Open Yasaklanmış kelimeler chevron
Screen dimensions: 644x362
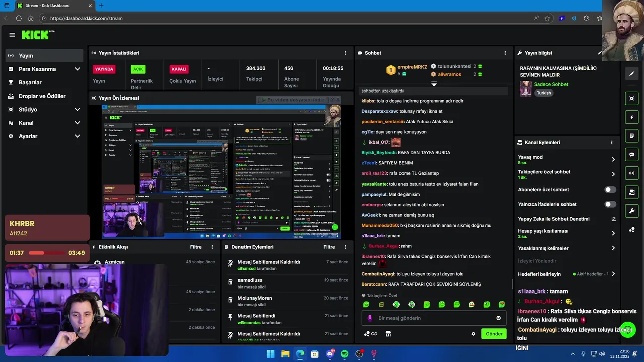coord(613,248)
